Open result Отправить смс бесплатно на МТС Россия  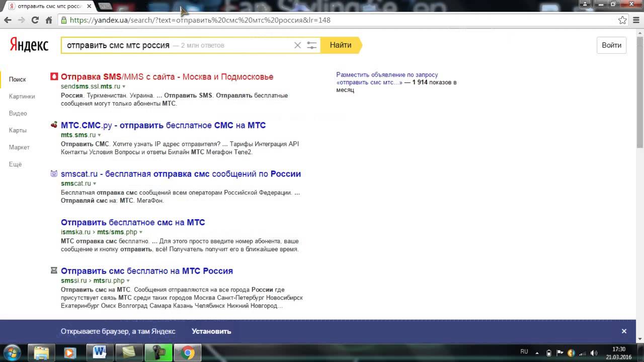click(147, 271)
